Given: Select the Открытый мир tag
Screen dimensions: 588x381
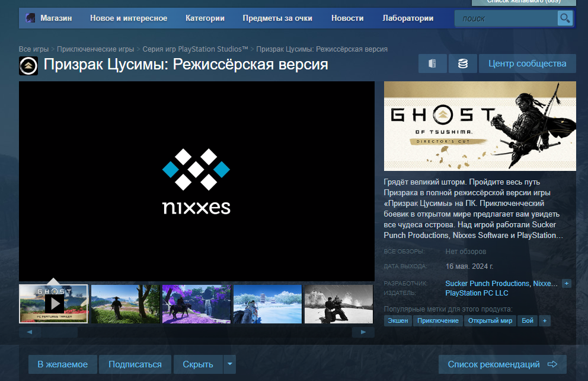Looking at the screenshot, I should 490,320.
